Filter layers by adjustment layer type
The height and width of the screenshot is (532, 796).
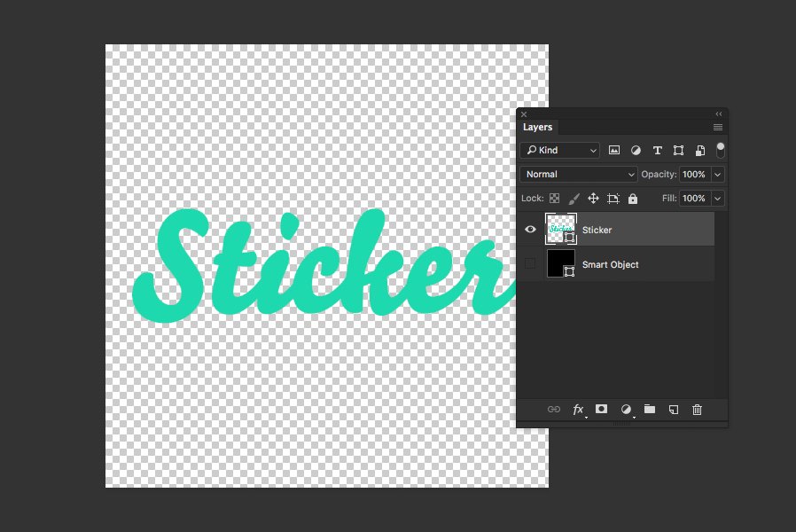pyautogui.click(x=636, y=150)
